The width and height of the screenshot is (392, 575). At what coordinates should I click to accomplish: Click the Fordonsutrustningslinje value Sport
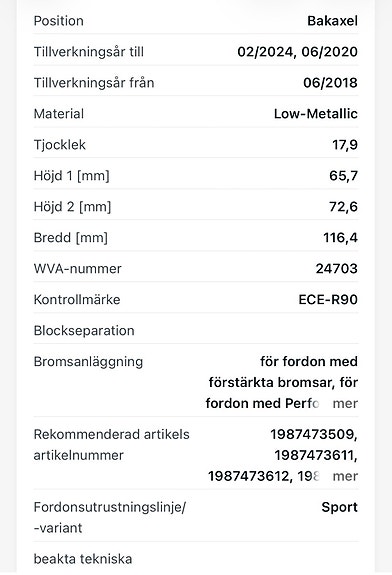[340, 508]
